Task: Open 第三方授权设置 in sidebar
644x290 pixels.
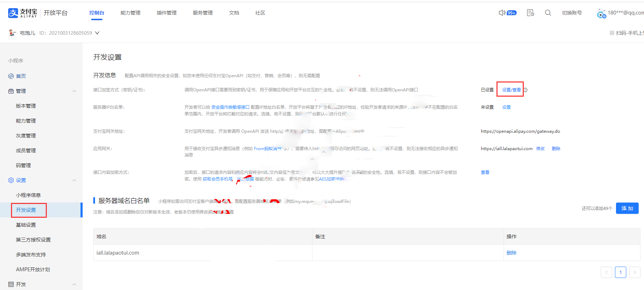Action: click(33, 240)
